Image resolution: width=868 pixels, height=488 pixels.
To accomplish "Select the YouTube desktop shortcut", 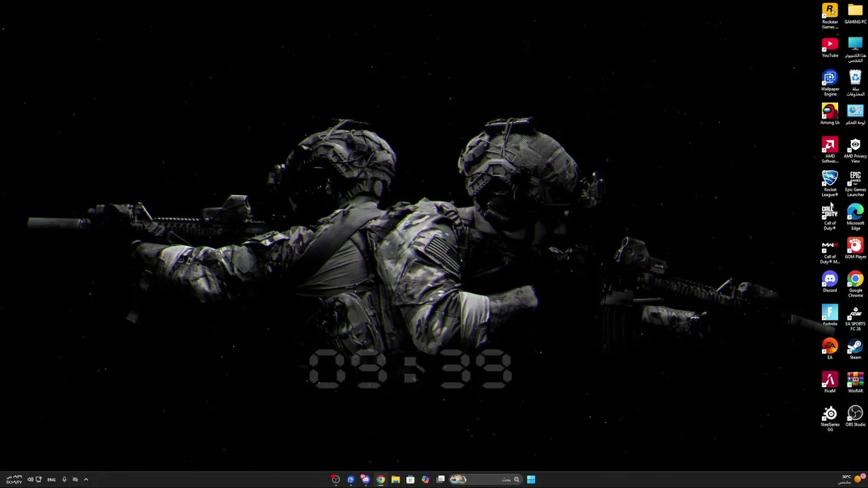I will coord(830,48).
